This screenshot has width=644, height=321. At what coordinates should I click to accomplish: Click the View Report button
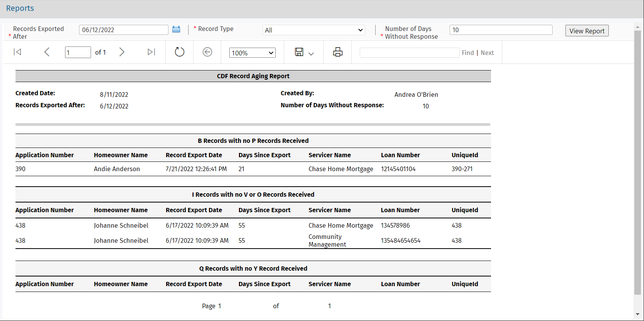[586, 31]
